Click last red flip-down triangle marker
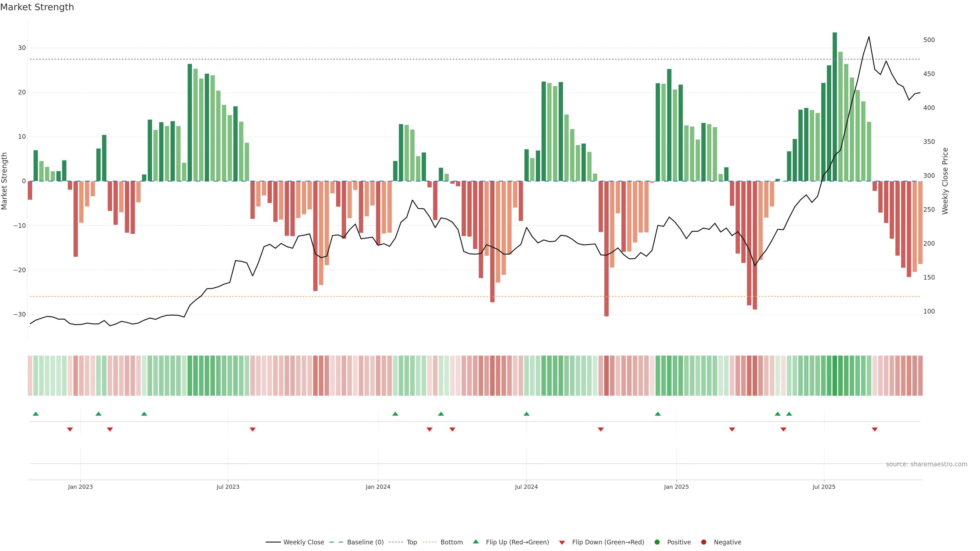 pyautogui.click(x=875, y=429)
